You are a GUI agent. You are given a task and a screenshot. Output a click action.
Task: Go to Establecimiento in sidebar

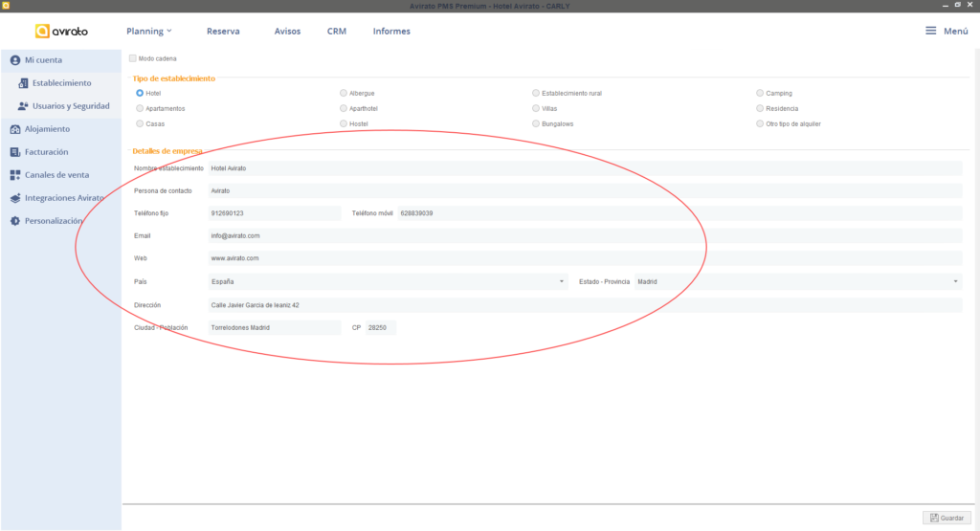(x=60, y=83)
